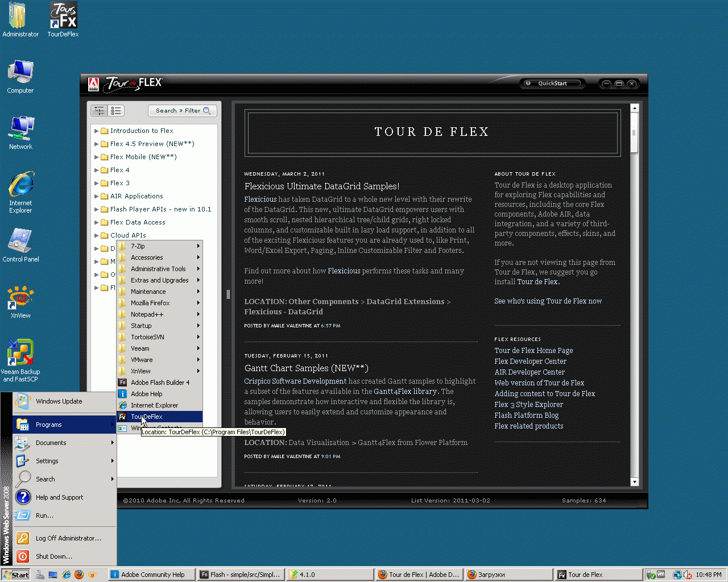Open Flex 3 Style Explorer link
The width and height of the screenshot is (728, 582).
click(x=528, y=405)
